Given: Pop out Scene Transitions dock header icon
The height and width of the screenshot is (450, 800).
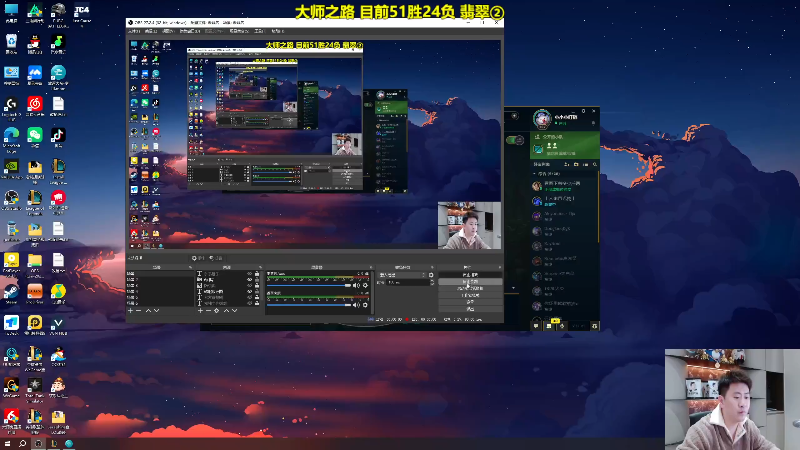Looking at the screenshot, I should click(x=432, y=267).
